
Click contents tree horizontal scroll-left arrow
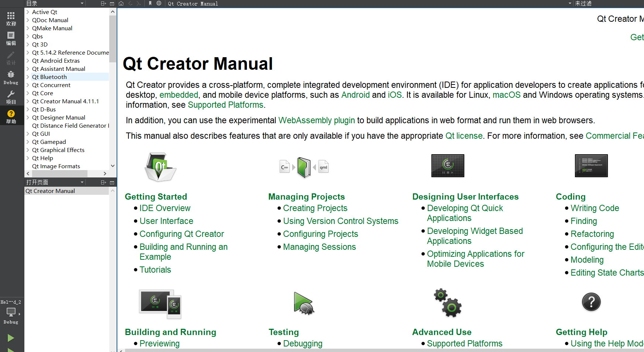tap(28, 173)
